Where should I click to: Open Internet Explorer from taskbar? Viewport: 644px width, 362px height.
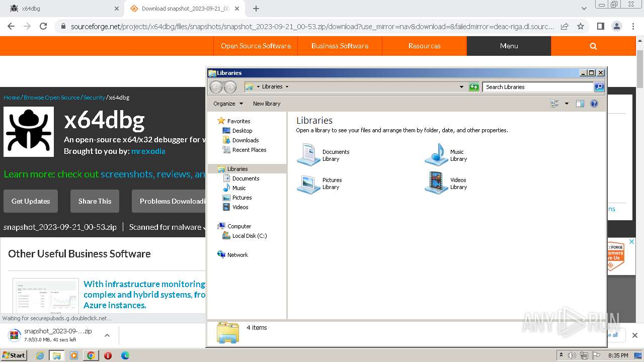[x=40, y=355]
